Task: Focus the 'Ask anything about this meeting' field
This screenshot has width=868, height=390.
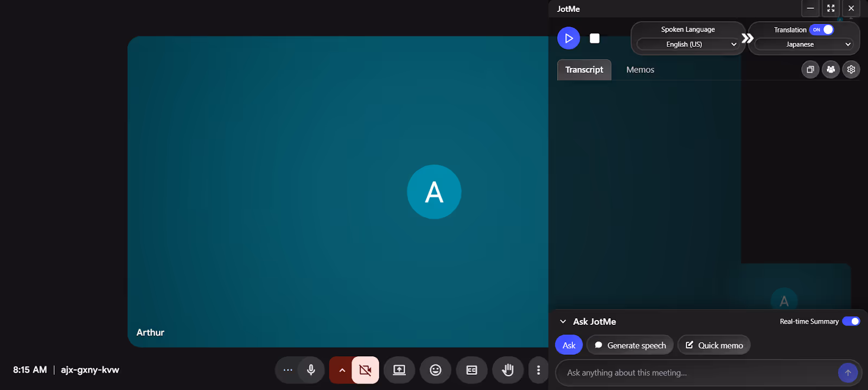Action: point(697,373)
